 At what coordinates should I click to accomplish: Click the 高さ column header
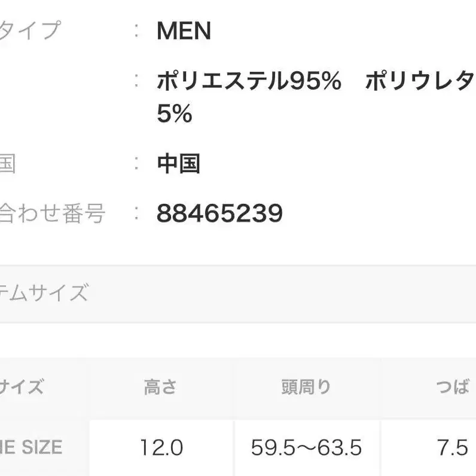161,387
